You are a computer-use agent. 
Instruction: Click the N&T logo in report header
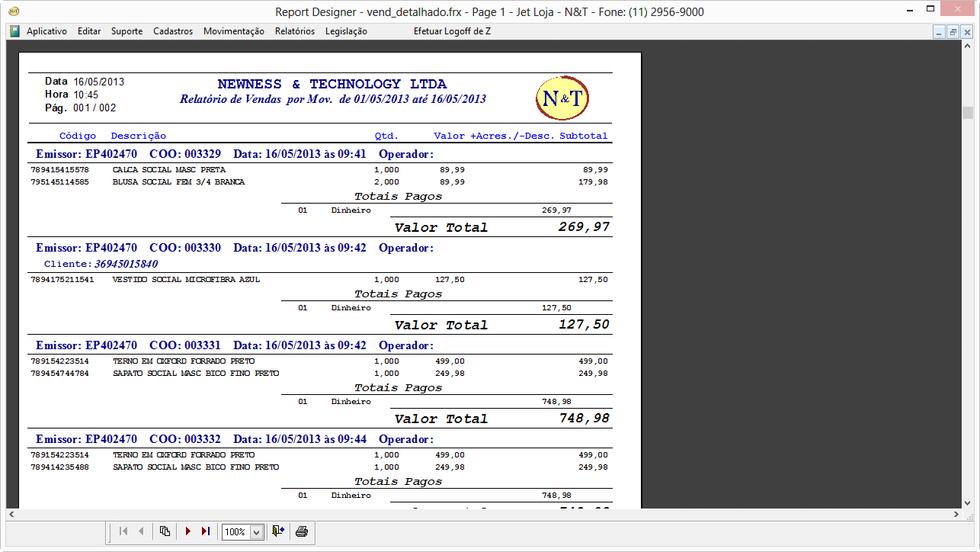(x=563, y=98)
